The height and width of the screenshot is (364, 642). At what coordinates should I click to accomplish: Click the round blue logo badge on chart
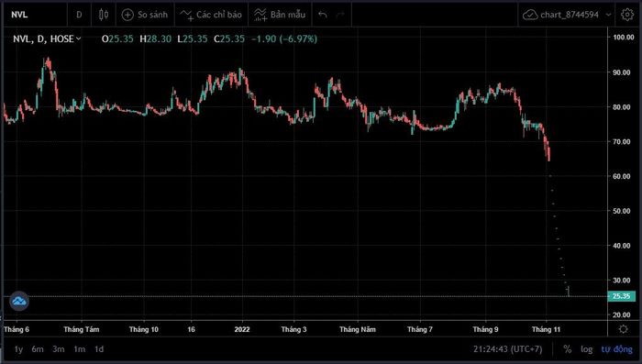19,302
